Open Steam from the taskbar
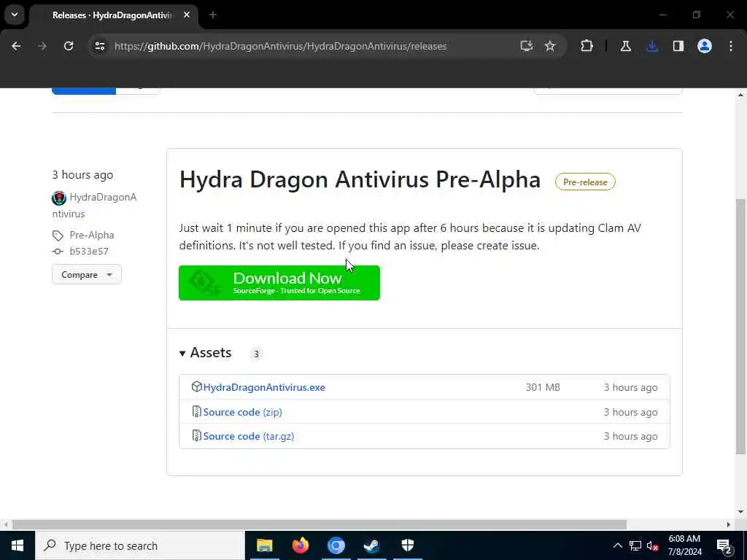Screen dimensions: 747x560 [371, 545]
